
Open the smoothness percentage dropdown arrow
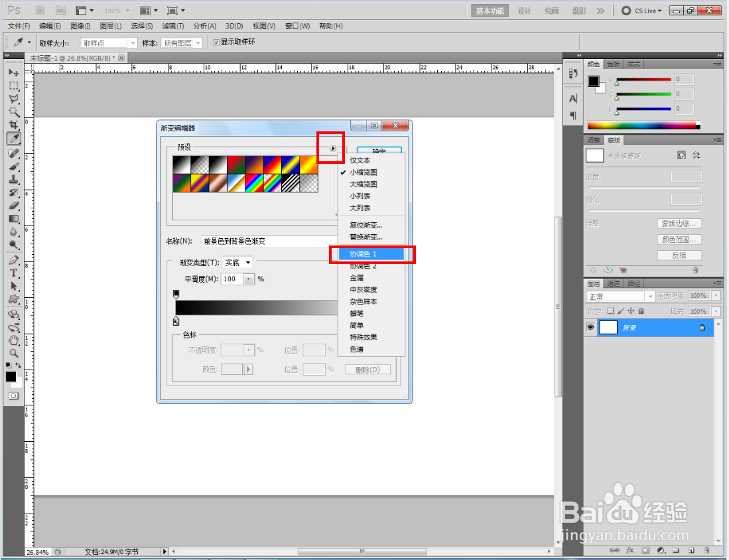click(249, 279)
